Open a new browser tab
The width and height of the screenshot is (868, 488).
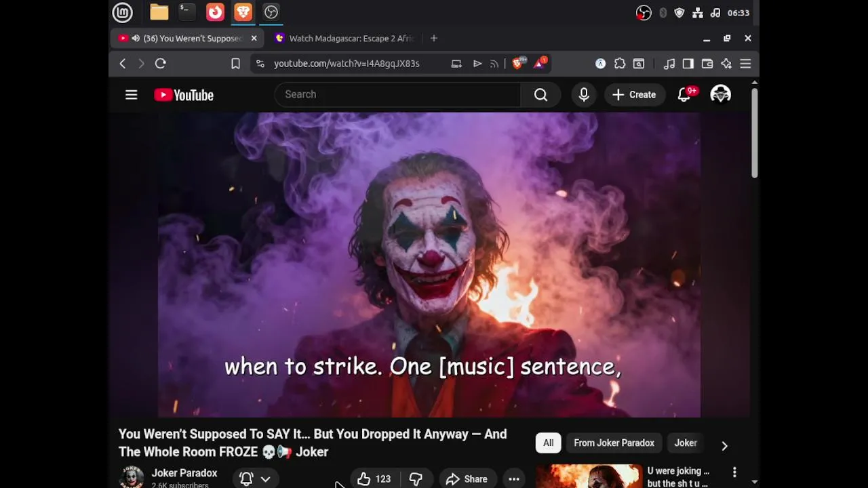pyautogui.click(x=434, y=39)
